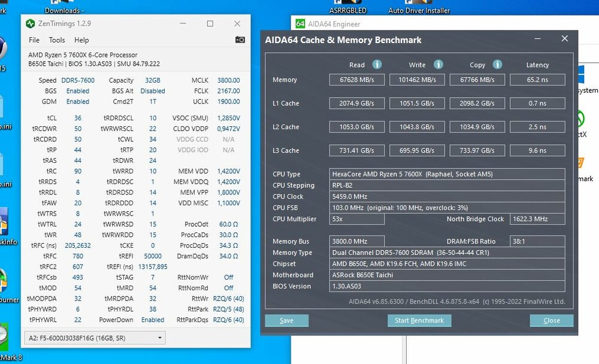
Task: Select the ASRRGBLED desktop shortcut
Action: 347,7
